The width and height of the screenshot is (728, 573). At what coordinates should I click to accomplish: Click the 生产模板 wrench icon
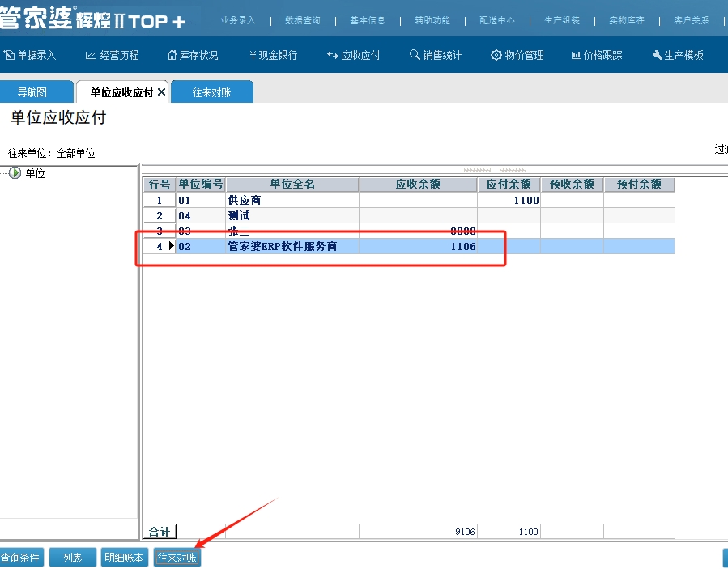657,55
